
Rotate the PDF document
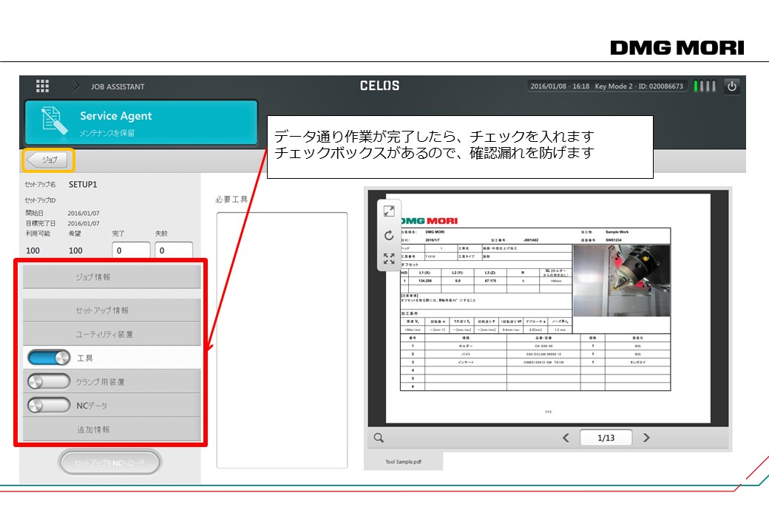389,235
